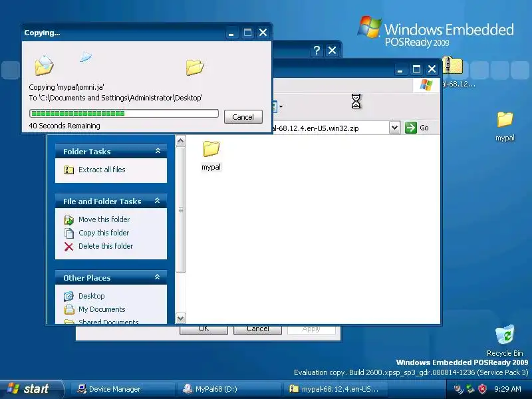
Task: Collapse the Folder Tasks panel
Action: (158, 151)
